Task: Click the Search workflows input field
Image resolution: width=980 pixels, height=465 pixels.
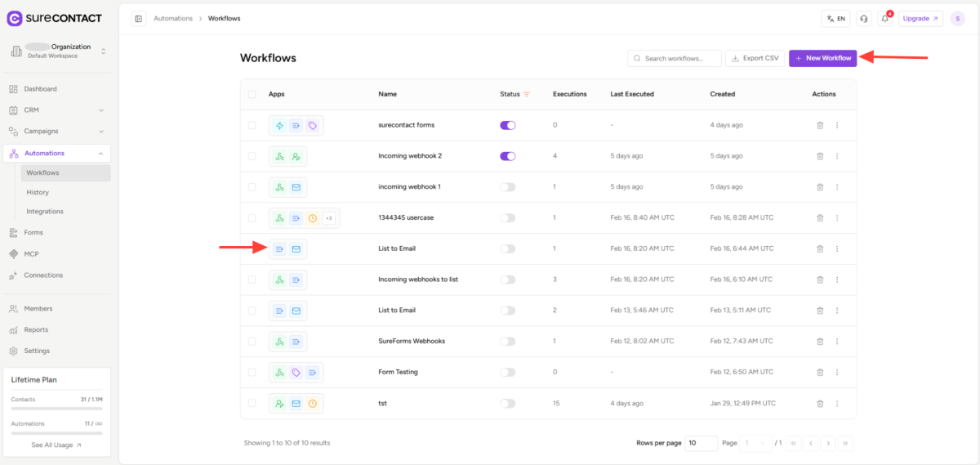Action: pyautogui.click(x=679, y=58)
